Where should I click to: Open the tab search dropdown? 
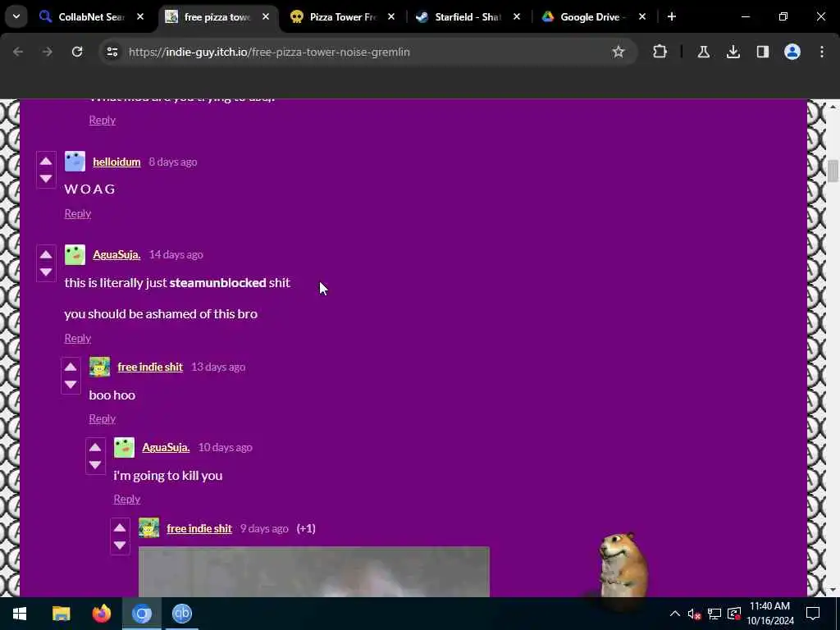16,16
